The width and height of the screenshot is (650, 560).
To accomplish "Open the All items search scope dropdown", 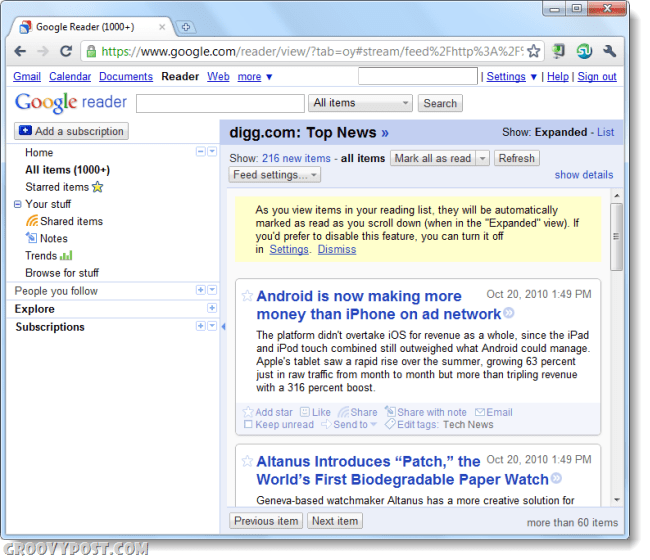I will (360, 103).
